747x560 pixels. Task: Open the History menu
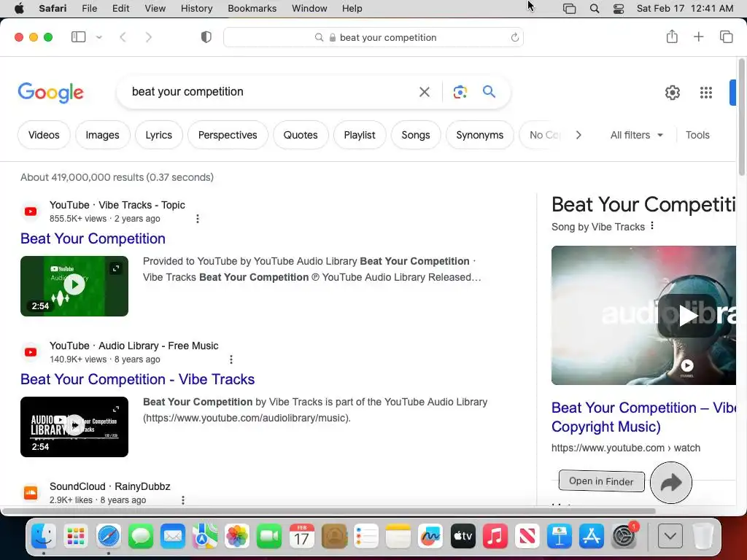coord(196,8)
